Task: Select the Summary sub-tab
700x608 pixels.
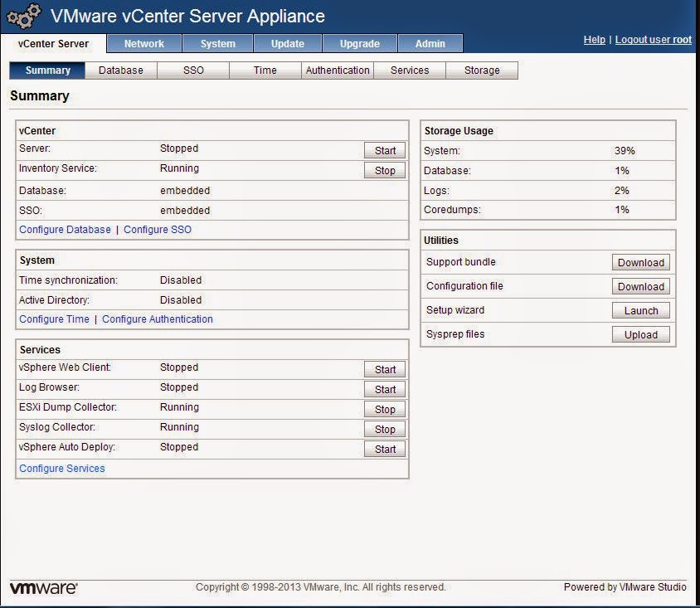Action: [47, 71]
